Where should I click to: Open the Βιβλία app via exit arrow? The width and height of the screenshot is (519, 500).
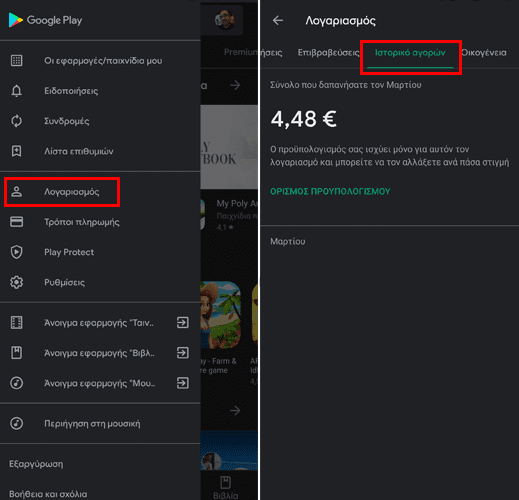point(183,353)
